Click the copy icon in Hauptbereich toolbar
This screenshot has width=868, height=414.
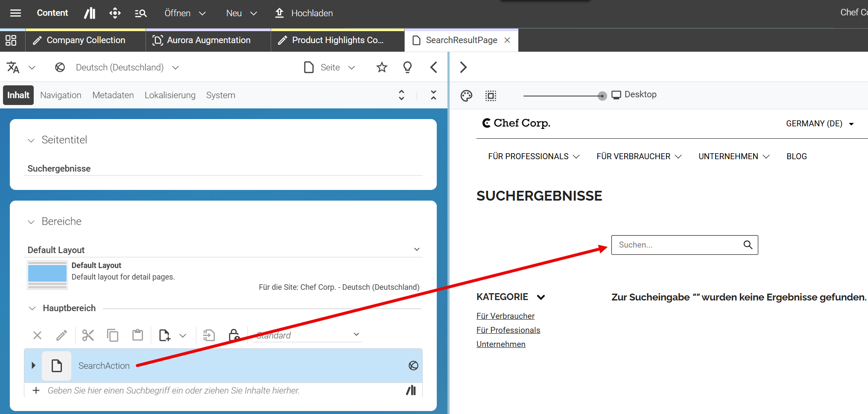(113, 335)
